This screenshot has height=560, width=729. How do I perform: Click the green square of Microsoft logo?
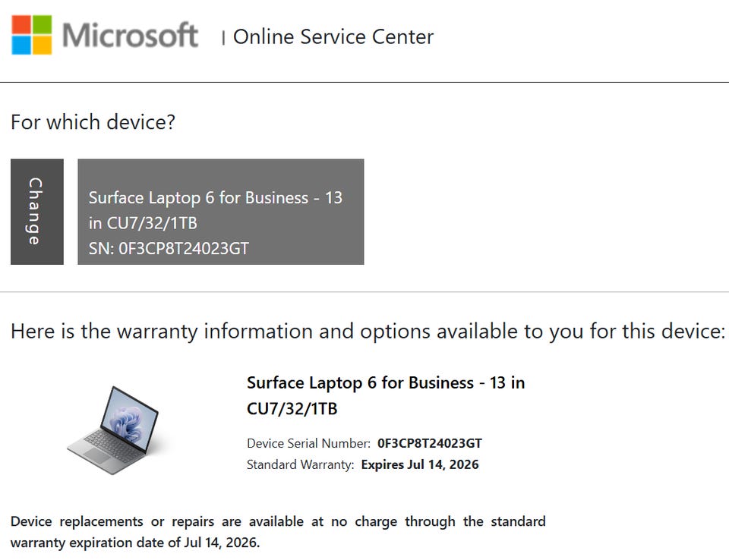click(43, 24)
